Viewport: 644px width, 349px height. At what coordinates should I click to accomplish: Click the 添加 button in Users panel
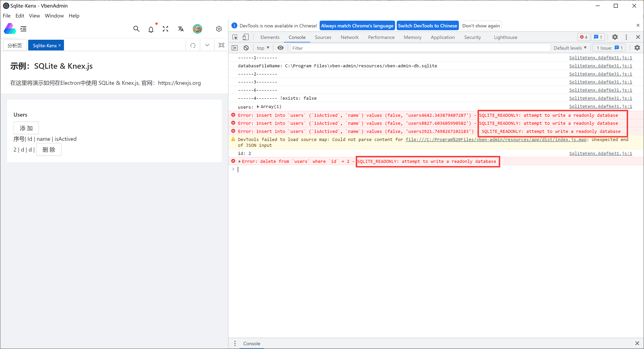click(x=26, y=128)
